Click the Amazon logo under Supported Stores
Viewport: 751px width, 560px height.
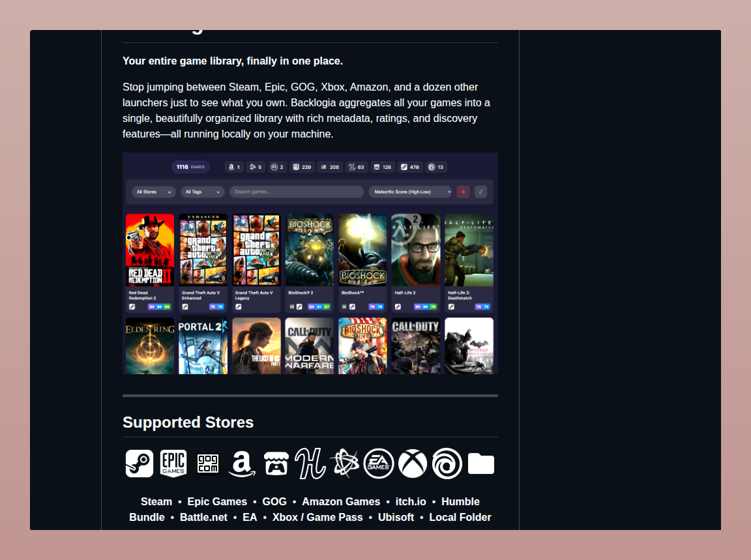[x=242, y=464]
